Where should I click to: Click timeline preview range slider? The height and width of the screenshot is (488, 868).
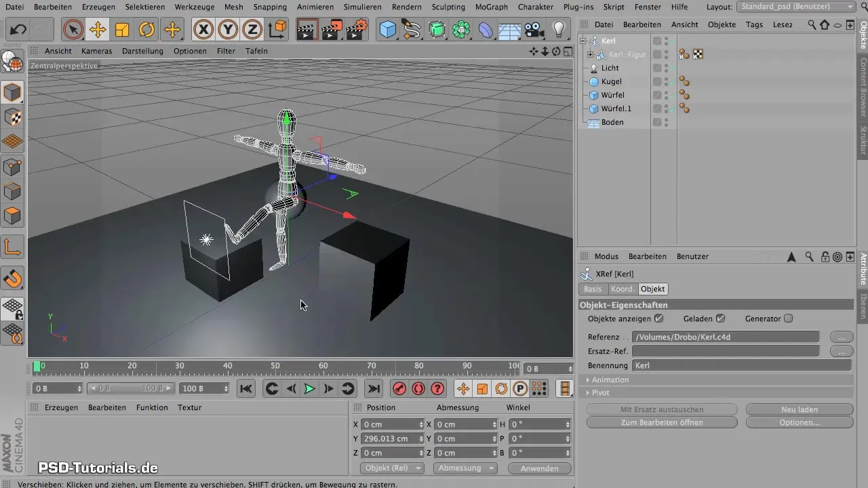pyautogui.click(x=131, y=388)
